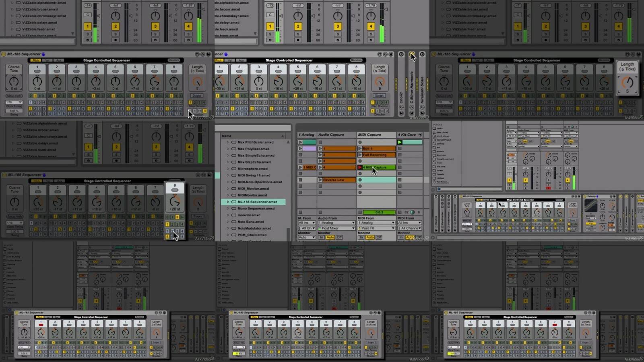Click the 4 Kit-Core track fold arrow
This screenshot has width=644, height=362.
[420, 135]
